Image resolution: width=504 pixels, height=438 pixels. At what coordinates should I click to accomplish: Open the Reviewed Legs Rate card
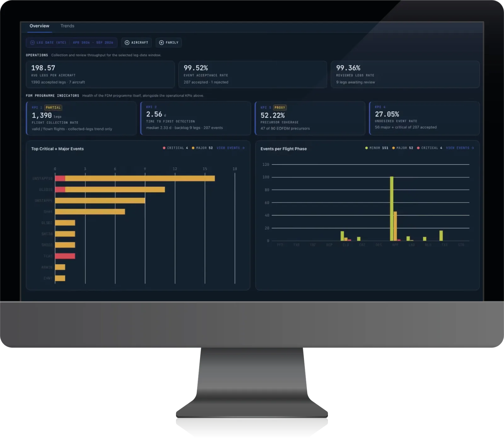(x=405, y=74)
